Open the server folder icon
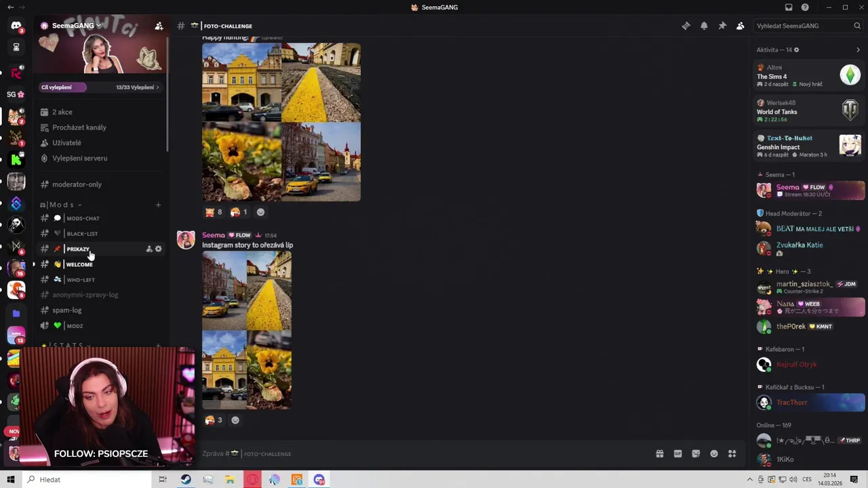 16,314
